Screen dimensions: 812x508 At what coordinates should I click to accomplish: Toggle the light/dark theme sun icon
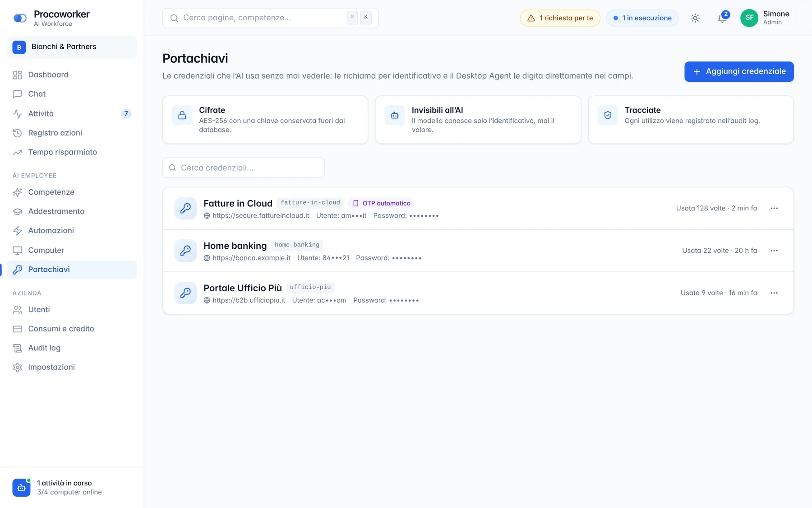[695, 18]
